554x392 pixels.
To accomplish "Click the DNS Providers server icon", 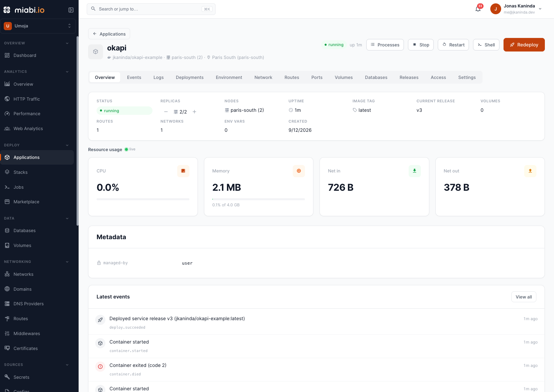I will 7,304.
